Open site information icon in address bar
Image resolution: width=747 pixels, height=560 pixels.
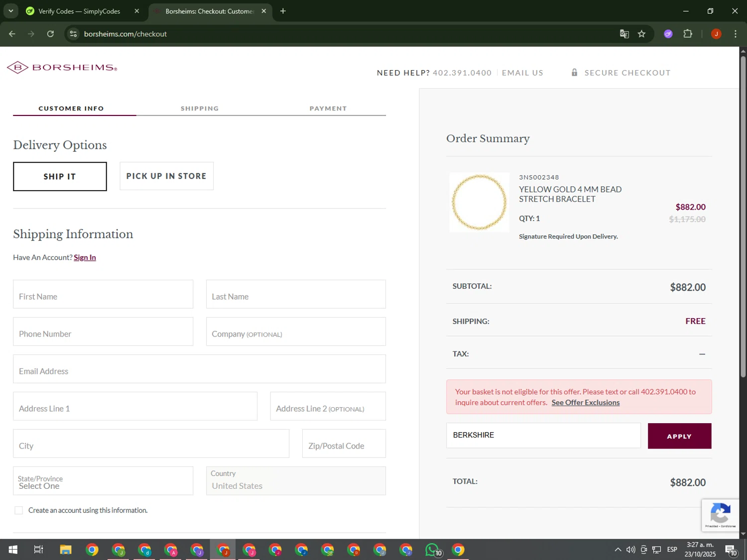click(x=73, y=34)
